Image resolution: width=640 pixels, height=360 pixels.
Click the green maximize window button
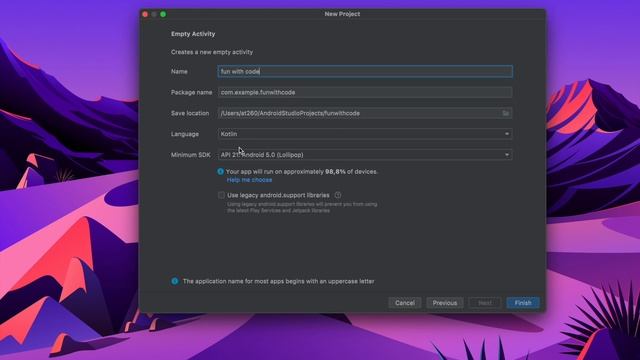(x=163, y=14)
